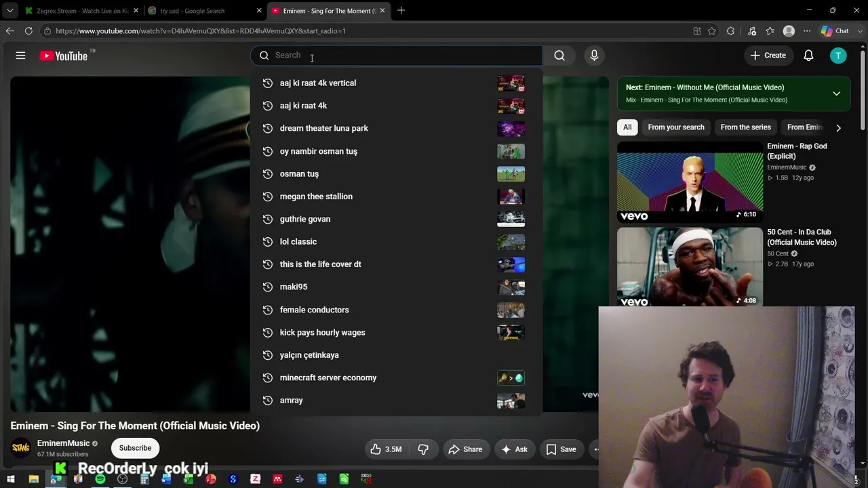The image size is (868, 488).
Task: Select suggestion 'megan thee stallion'
Action: pos(396,197)
